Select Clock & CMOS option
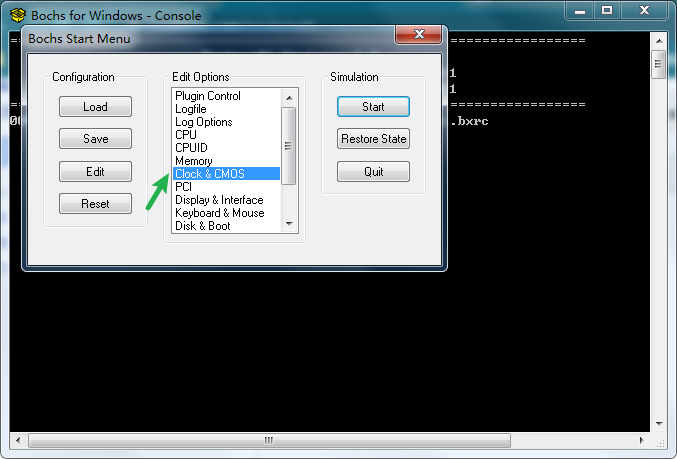The width and height of the screenshot is (677, 459). click(x=226, y=174)
